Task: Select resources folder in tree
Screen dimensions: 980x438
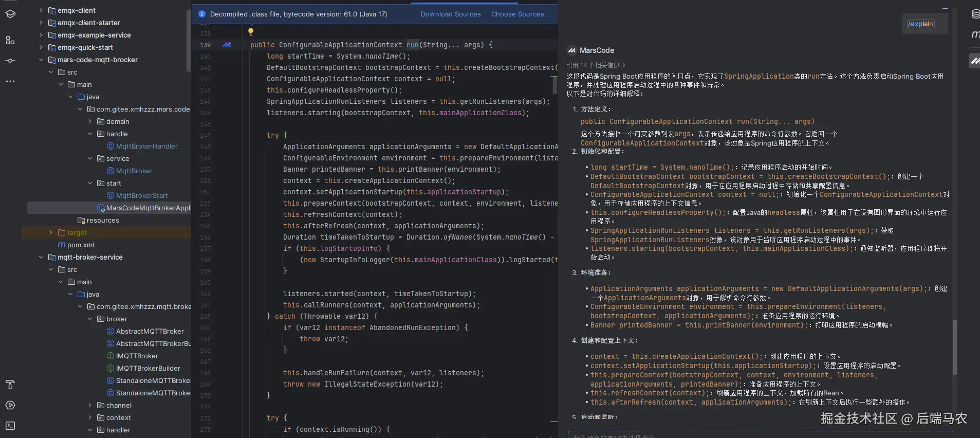Action: pyautogui.click(x=98, y=220)
